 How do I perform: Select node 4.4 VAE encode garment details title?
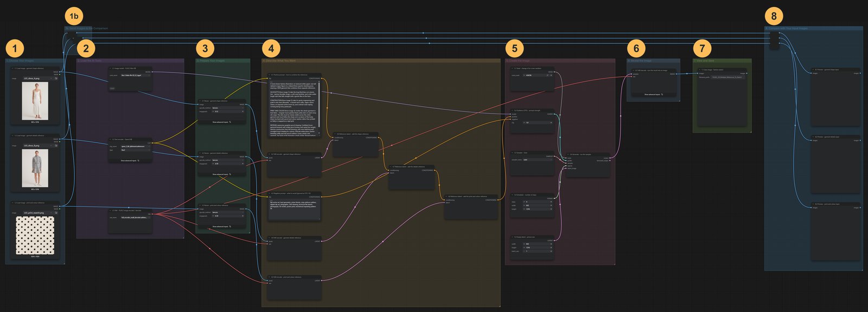(x=286, y=237)
